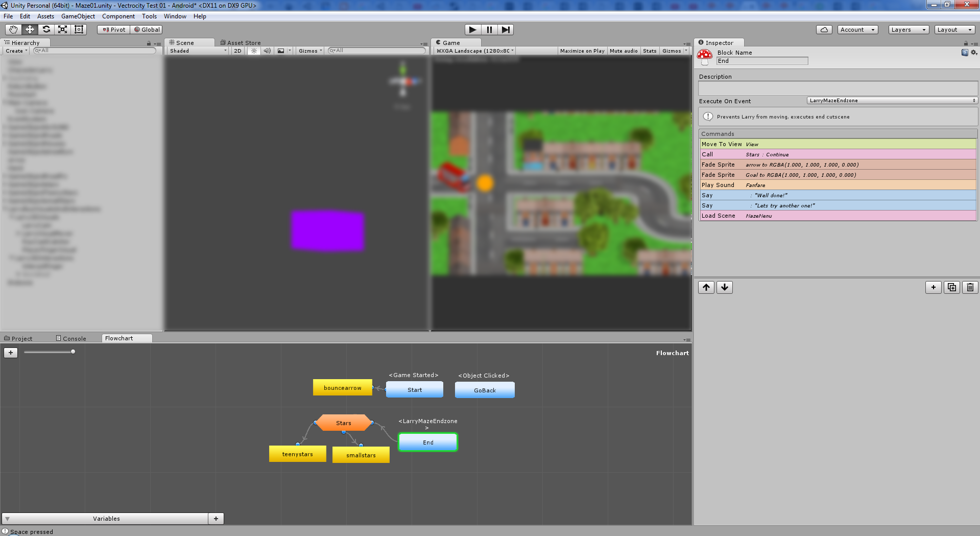980x536 pixels.
Task: Select the Rotate tool icon
Action: click(46, 30)
